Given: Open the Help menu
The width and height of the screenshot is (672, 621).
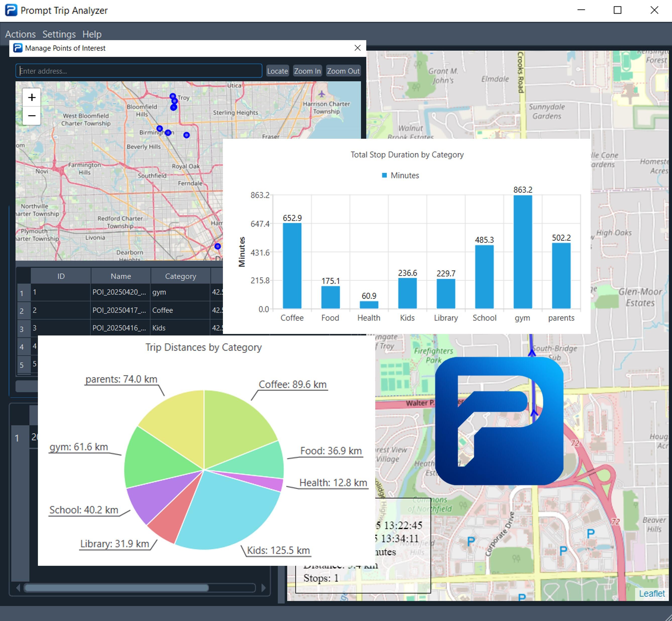Looking at the screenshot, I should pos(92,34).
